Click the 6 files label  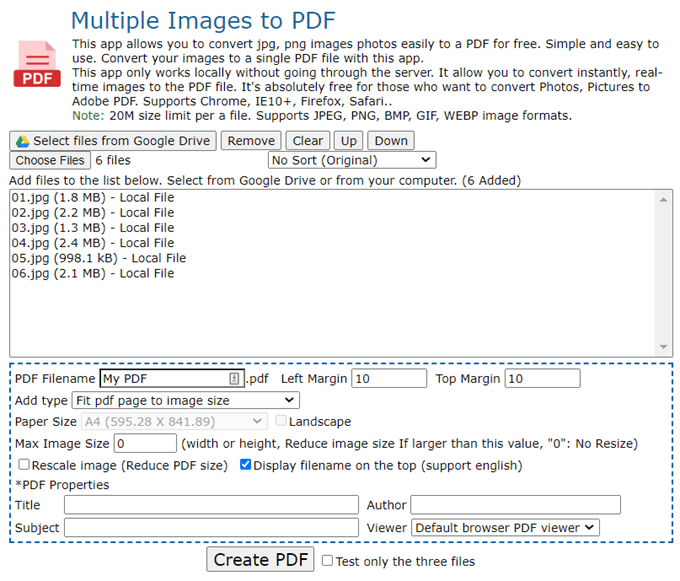(113, 160)
